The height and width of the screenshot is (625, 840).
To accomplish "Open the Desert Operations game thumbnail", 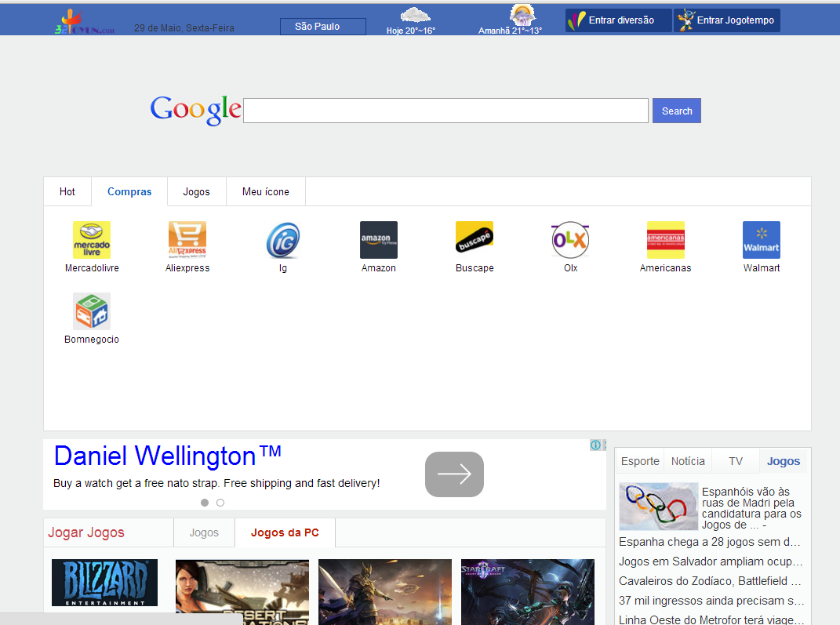I will tap(242, 592).
